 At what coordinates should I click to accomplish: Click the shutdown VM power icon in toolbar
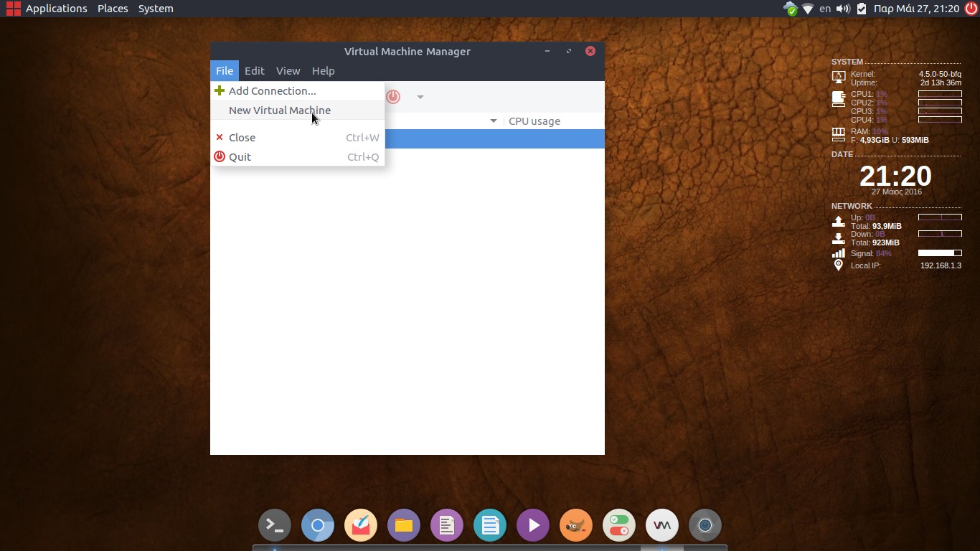pyautogui.click(x=393, y=97)
